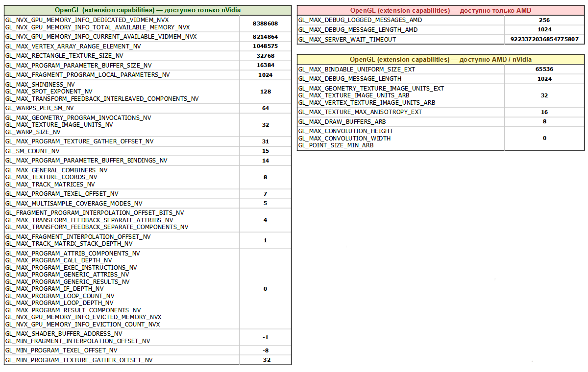Viewport: 588px width, 372px height.
Task: Click value -8
Action: tap(266, 350)
